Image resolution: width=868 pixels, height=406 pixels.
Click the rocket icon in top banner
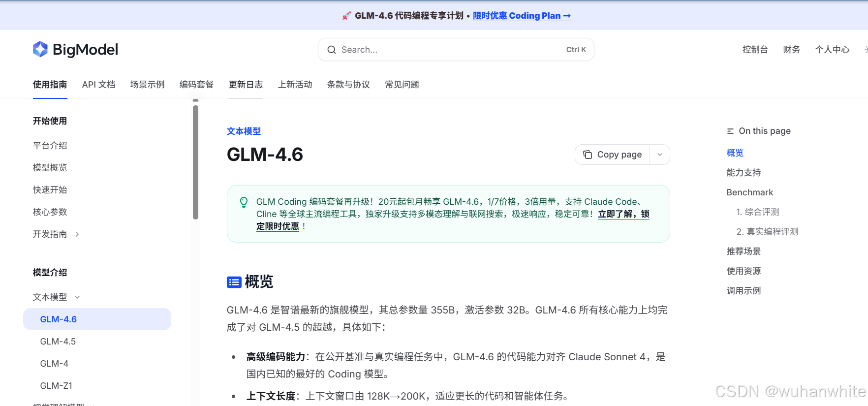coord(347,16)
